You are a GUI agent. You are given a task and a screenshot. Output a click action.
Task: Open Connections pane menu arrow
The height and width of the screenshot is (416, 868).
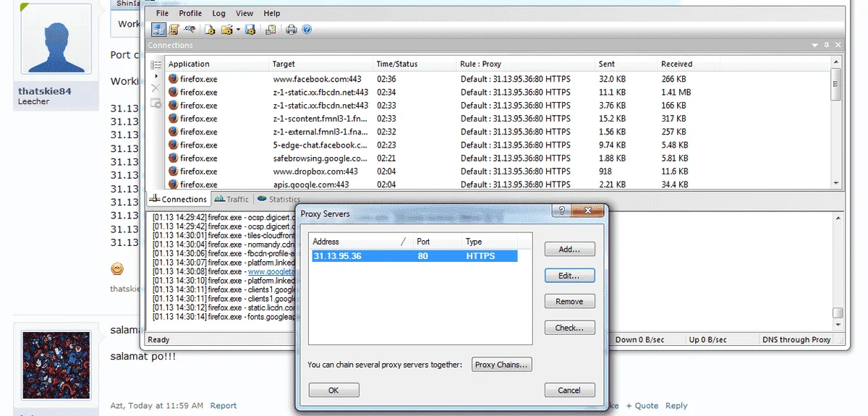[x=815, y=46]
